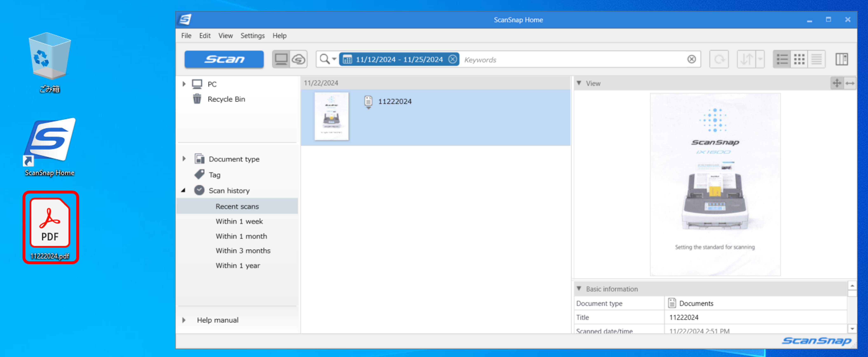Open the File menu

point(186,36)
